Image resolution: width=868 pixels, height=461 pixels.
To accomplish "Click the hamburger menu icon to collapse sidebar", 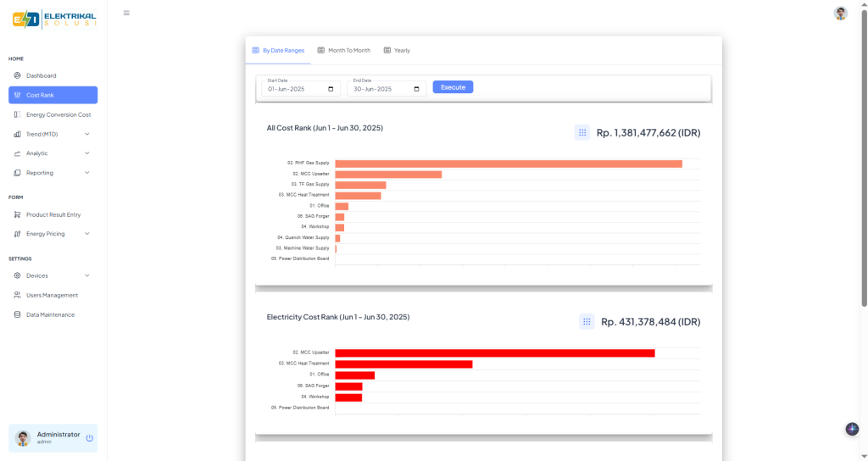I will 126,13.
